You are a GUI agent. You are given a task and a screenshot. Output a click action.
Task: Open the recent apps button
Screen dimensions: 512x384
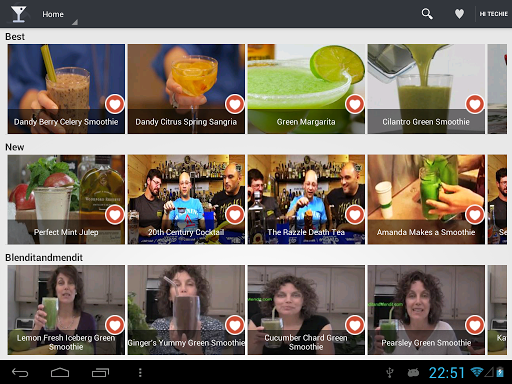pyautogui.click(x=100, y=372)
